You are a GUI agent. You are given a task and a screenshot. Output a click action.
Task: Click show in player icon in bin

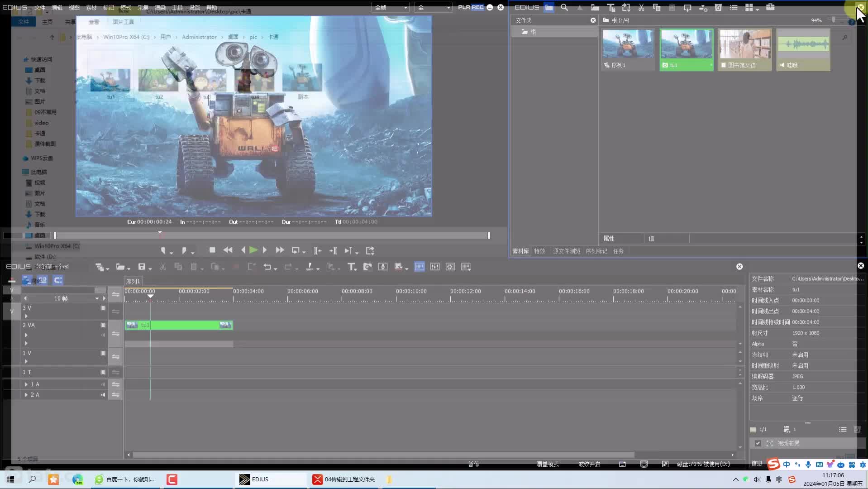[x=687, y=7]
